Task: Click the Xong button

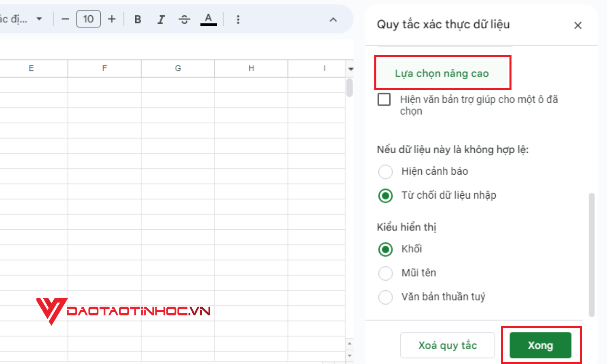Action: 540,345
